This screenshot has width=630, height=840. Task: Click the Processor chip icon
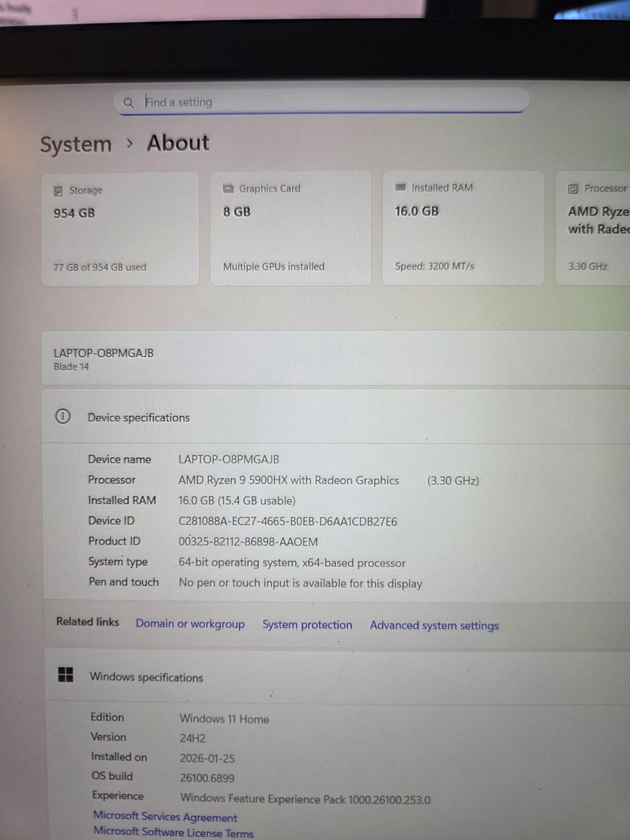pos(573,189)
